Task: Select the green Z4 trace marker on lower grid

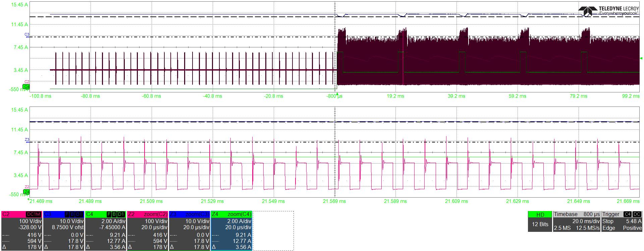Action: point(26,192)
